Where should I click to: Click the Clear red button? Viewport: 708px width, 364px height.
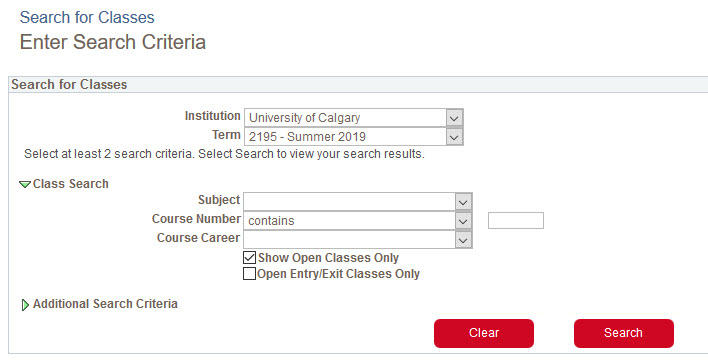coord(484,333)
